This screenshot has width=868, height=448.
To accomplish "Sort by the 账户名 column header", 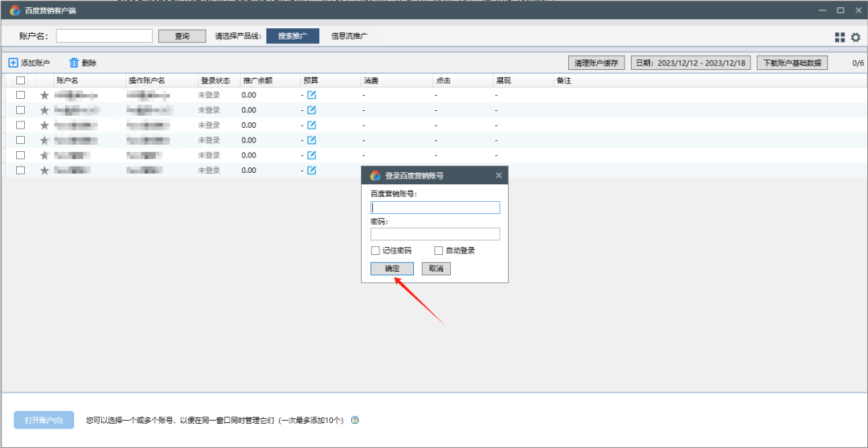I will tap(90, 80).
